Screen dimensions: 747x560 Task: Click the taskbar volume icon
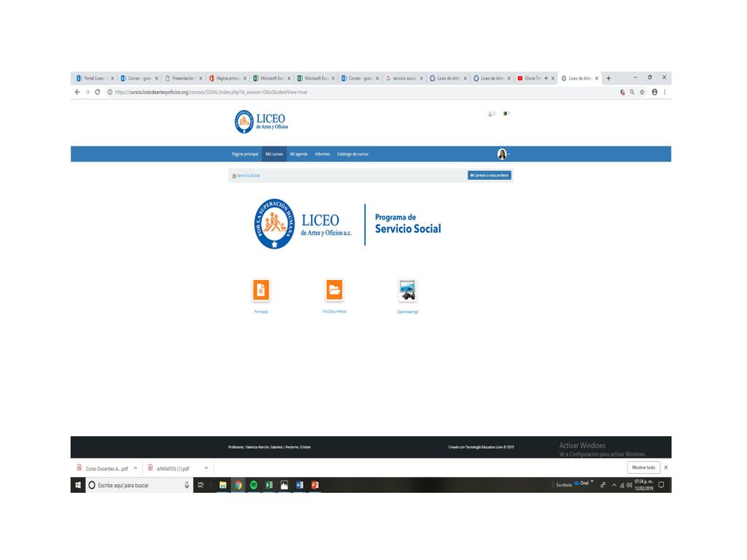click(630, 485)
